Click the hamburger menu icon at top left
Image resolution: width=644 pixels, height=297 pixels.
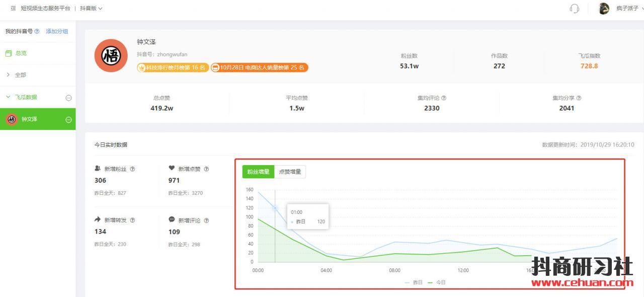point(13,9)
